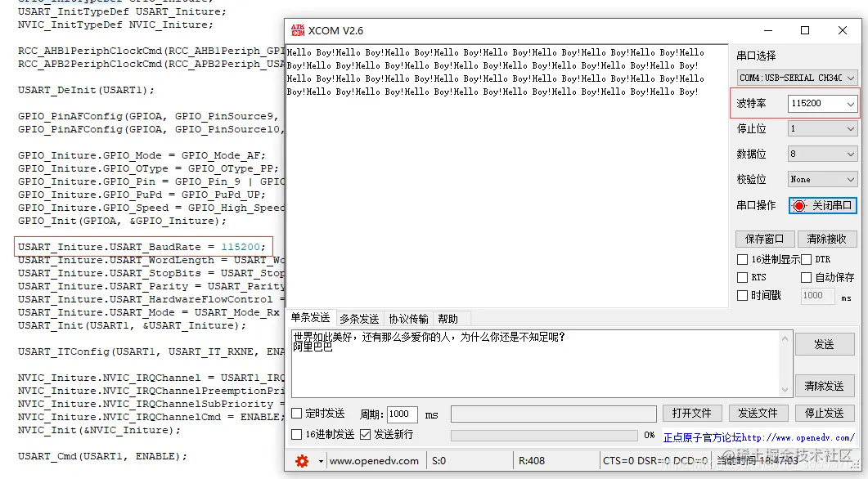Open the small arrow beside the gear icon

click(321, 461)
